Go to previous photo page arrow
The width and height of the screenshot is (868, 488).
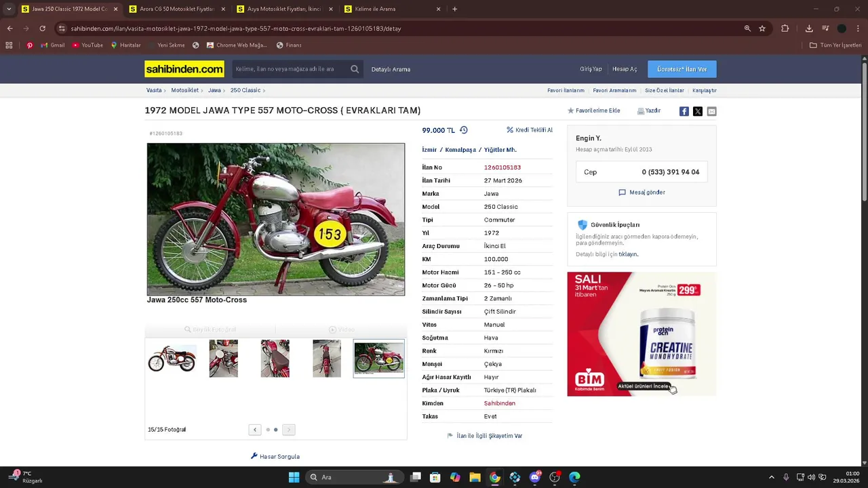tap(255, 430)
